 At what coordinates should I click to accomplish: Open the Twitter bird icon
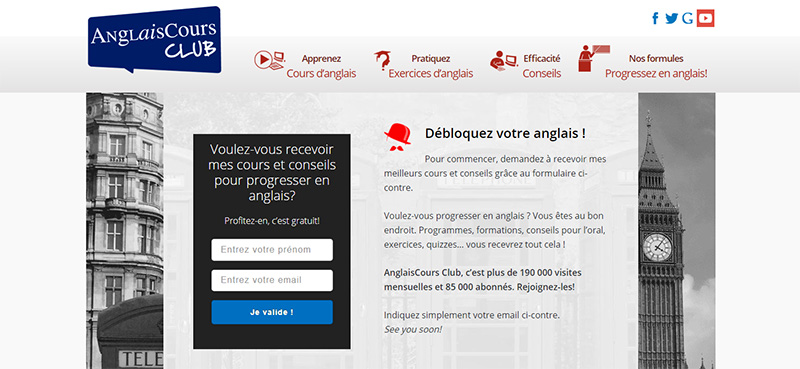671,18
